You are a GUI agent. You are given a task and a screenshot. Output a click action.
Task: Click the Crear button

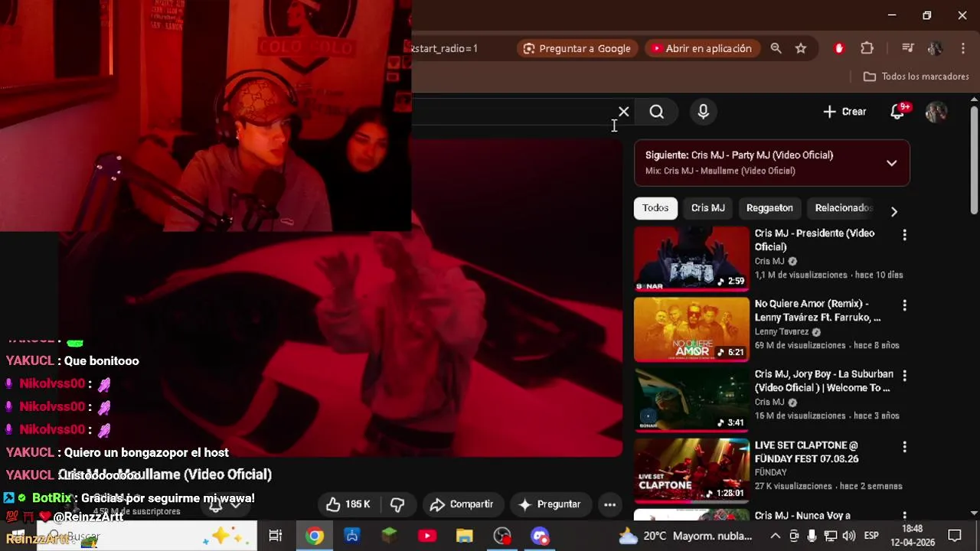(844, 112)
